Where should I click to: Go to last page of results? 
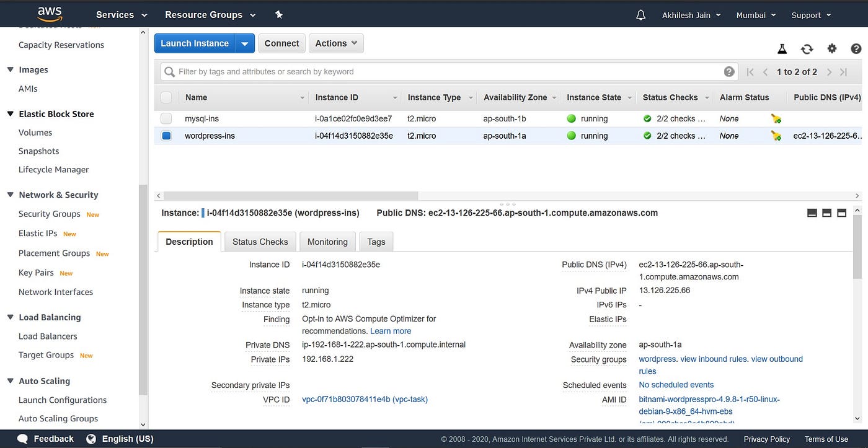point(843,72)
